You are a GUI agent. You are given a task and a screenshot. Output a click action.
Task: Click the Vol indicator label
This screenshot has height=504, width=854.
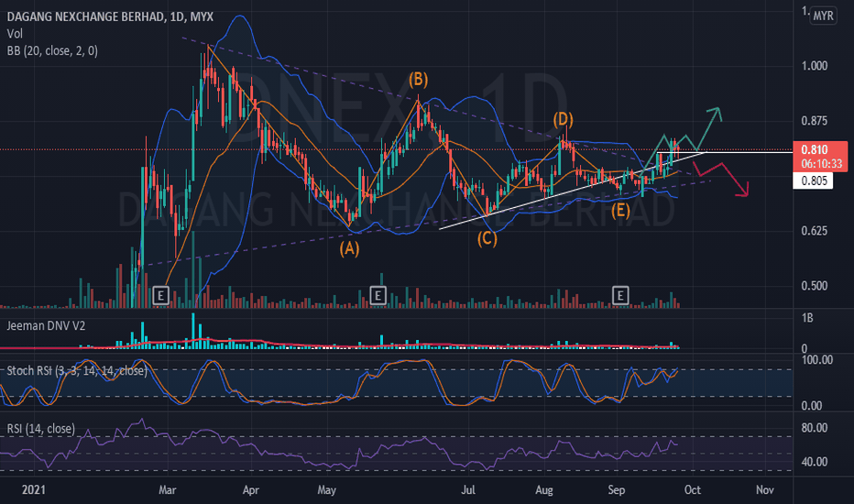[x=15, y=34]
